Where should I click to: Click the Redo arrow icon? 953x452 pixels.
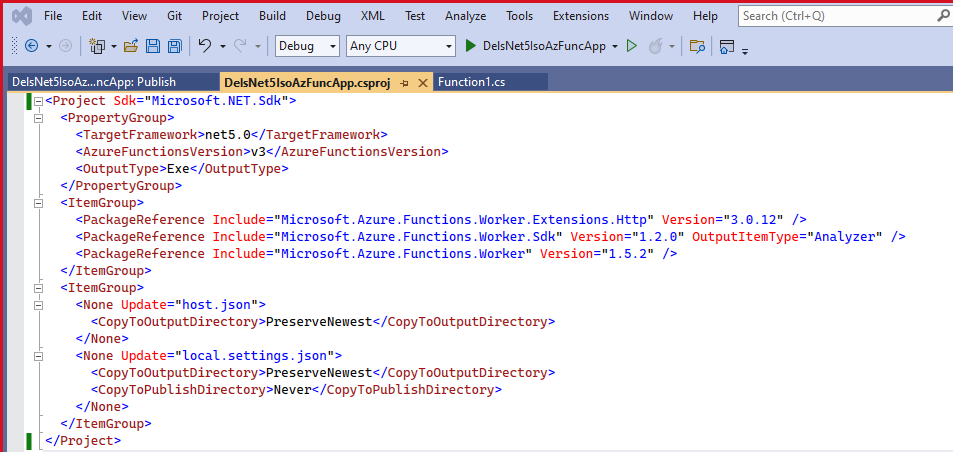pos(240,46)
